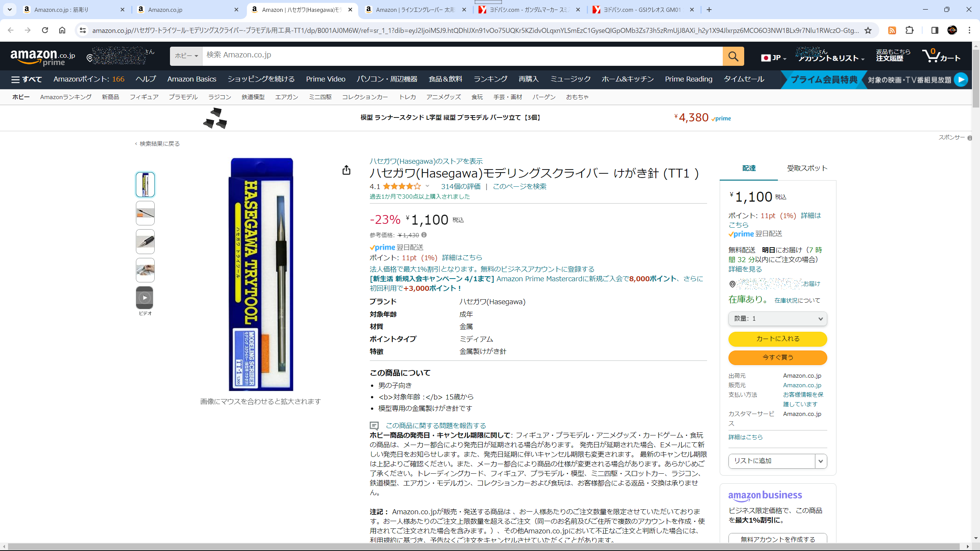This screenshot has width=980, height=551.
Task: Open the extensions puzzle icon
Action: point(910,30)
